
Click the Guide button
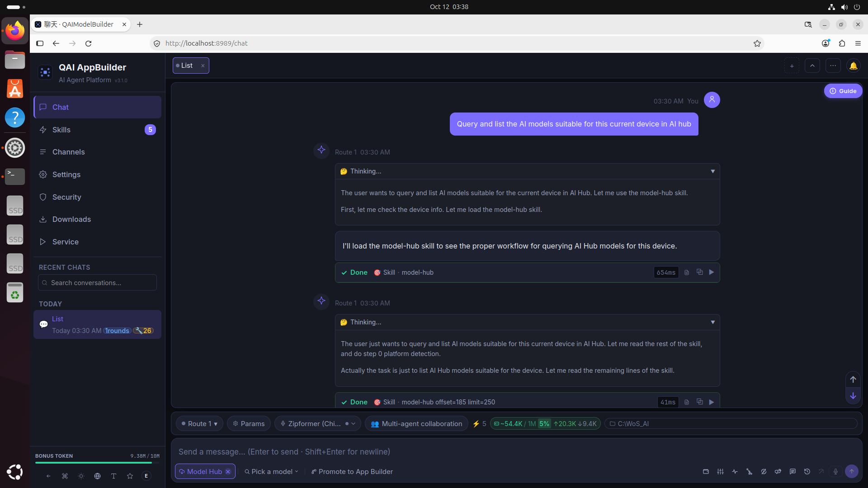[x=843, y=91]
